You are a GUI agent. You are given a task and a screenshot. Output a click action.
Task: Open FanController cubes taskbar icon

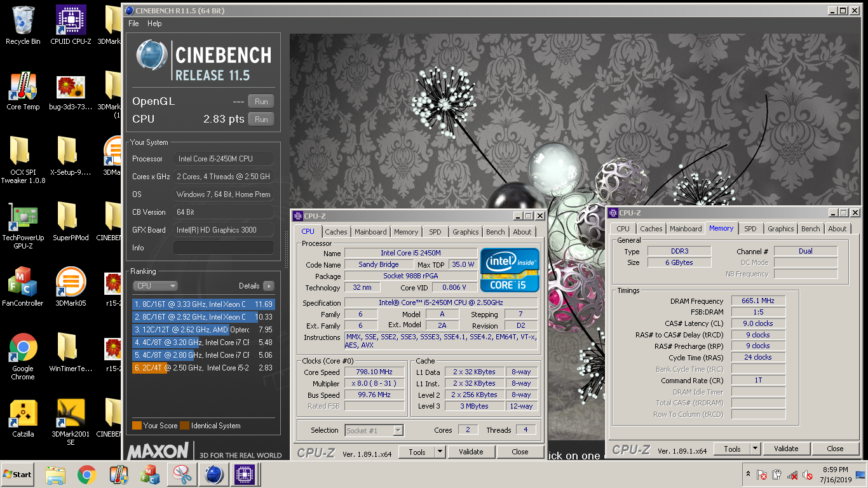151,475
